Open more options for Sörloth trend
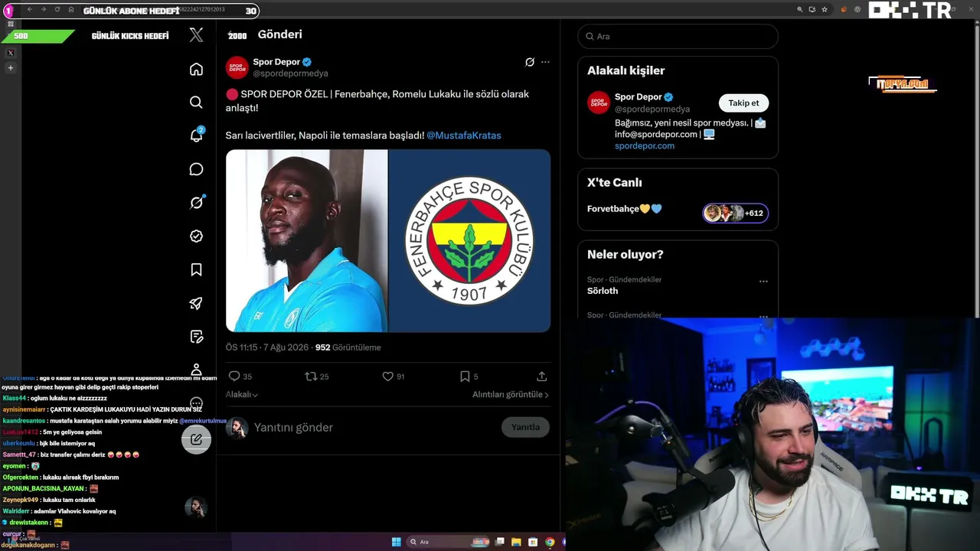980x551 pixels. click(763, 282)
